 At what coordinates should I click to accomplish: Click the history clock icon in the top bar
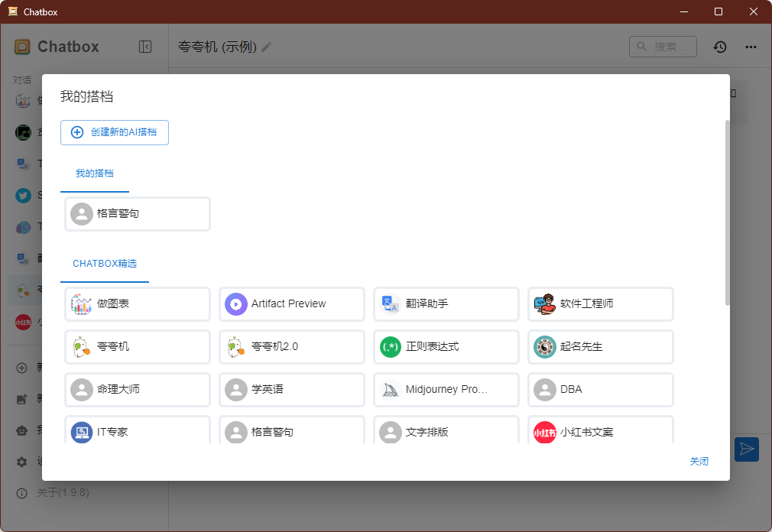click(719, 47)
